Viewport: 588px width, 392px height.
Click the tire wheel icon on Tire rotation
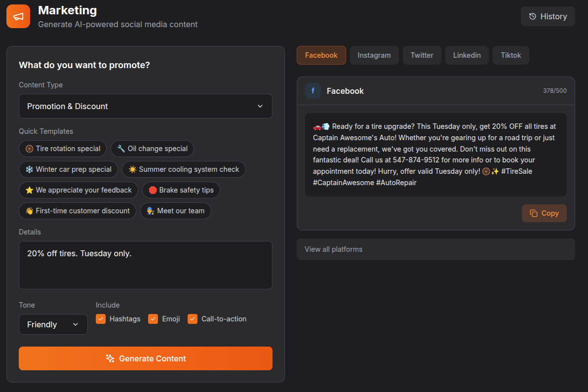(x=29, y=149)
